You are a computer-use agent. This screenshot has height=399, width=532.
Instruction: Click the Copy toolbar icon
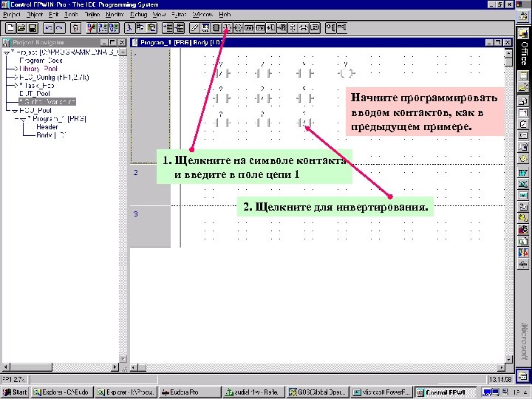click(140, 28)
